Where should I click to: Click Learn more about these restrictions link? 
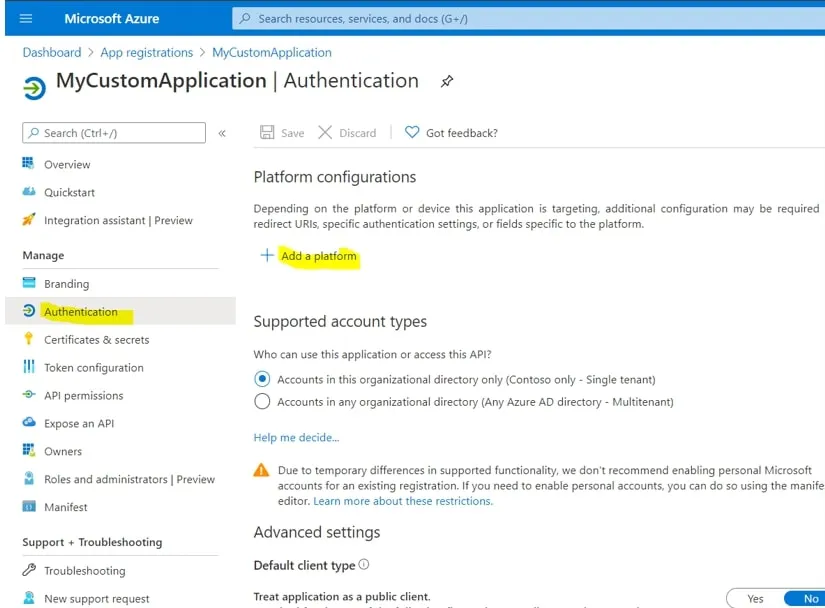pyautogui.click(x=402, y=501)
